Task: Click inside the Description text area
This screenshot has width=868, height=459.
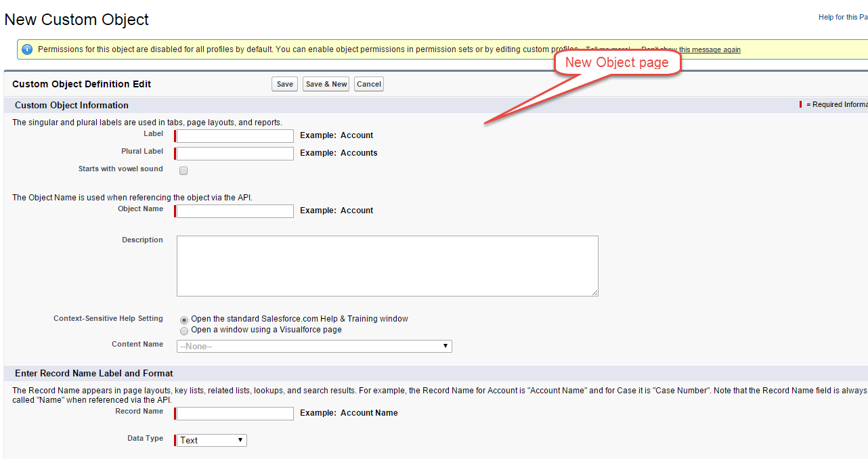Action: pyautogui.click(x=387, y=265)
